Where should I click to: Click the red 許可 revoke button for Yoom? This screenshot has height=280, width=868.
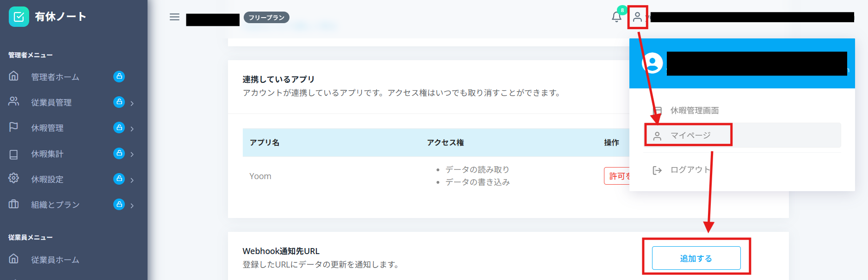(617, 176)
